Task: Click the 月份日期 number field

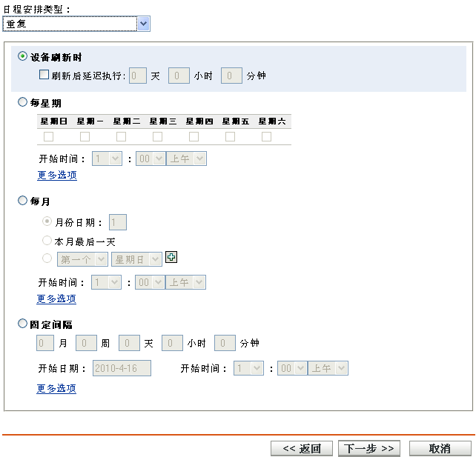Action: pyautogui.click(x=118, y=222)
